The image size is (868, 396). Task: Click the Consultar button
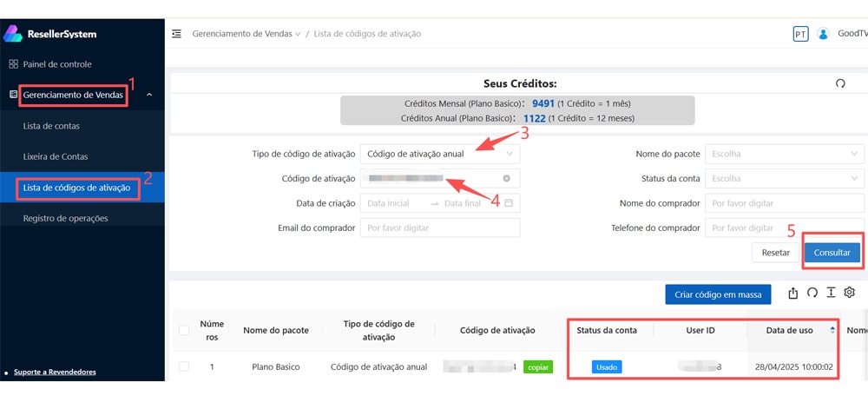pyautogui.click(x=832, y=253)
